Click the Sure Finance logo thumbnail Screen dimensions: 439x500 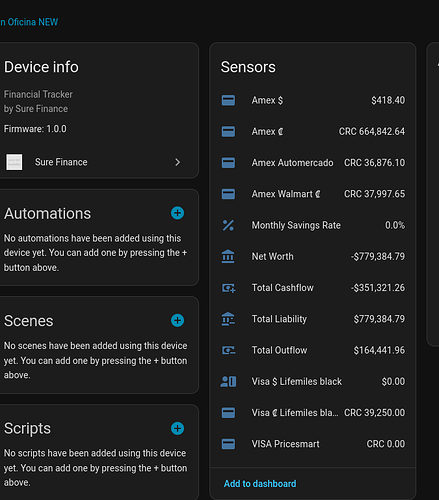coord(14,162)
